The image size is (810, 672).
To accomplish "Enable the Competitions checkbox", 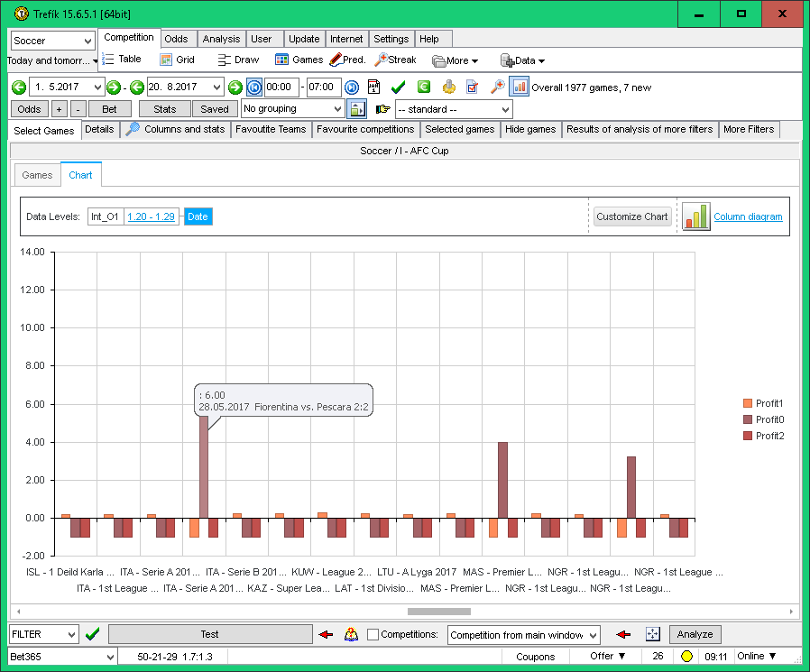I will click(x=373, y=635).
